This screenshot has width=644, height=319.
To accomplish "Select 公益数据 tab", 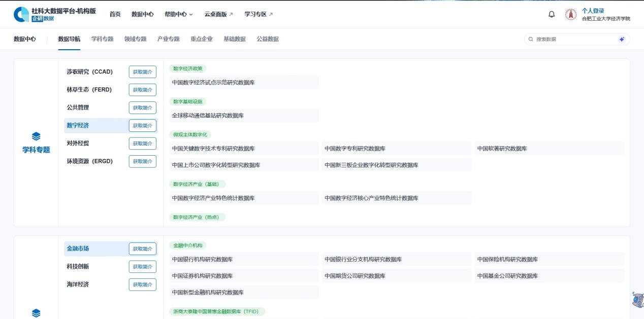I will point(268,39).
